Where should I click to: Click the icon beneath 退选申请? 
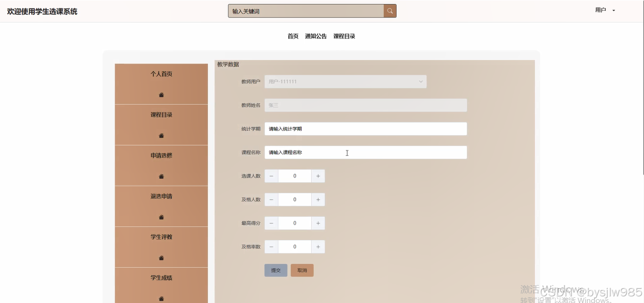161,217
